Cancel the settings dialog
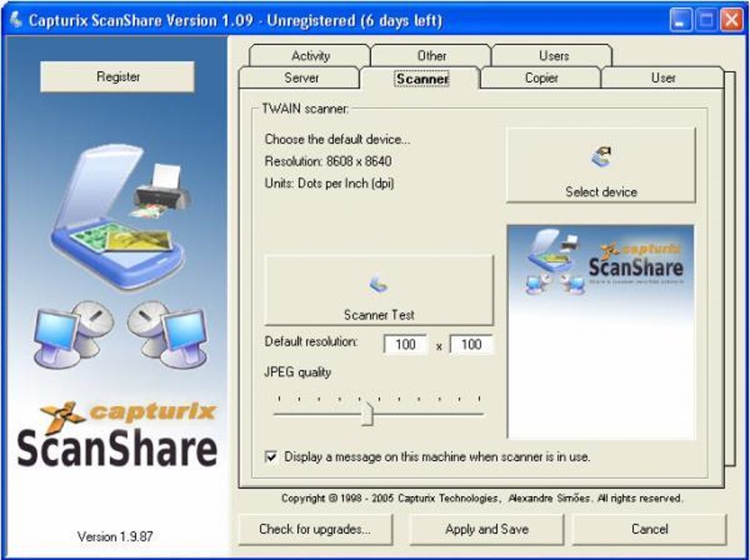Screen dimensions: 750x560 tap(649, 529)
